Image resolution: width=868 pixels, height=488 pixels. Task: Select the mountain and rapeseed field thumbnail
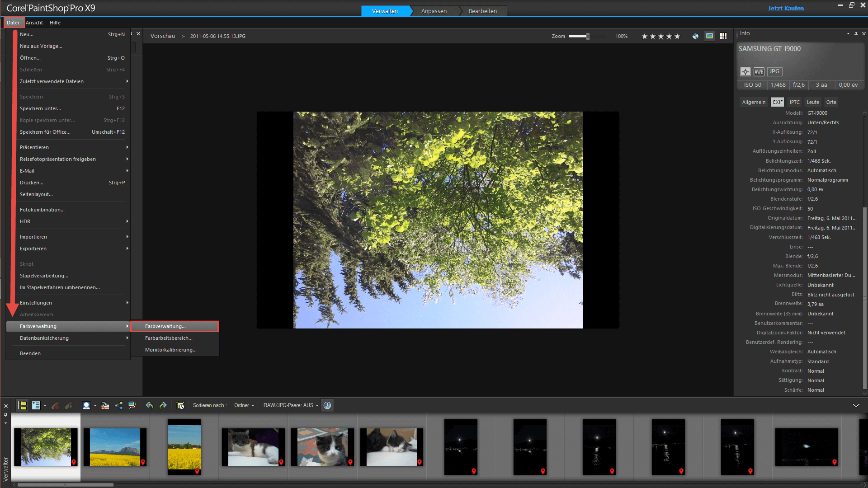(115, 447)
